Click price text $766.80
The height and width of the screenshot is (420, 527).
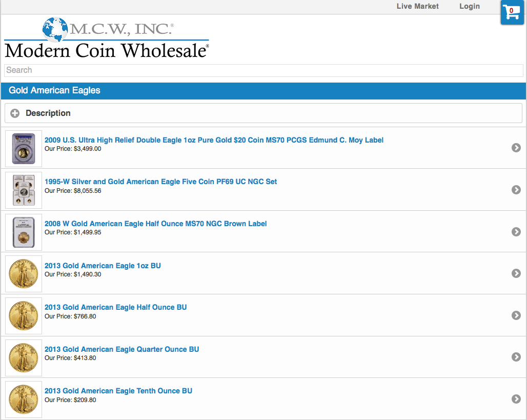(x=85, y=316)
